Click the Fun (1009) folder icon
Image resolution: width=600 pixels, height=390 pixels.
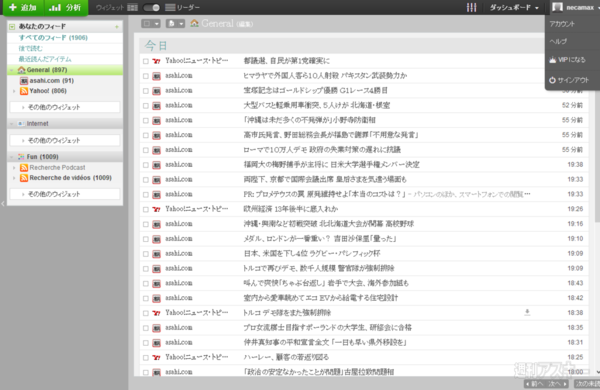(x=21, y=157)
